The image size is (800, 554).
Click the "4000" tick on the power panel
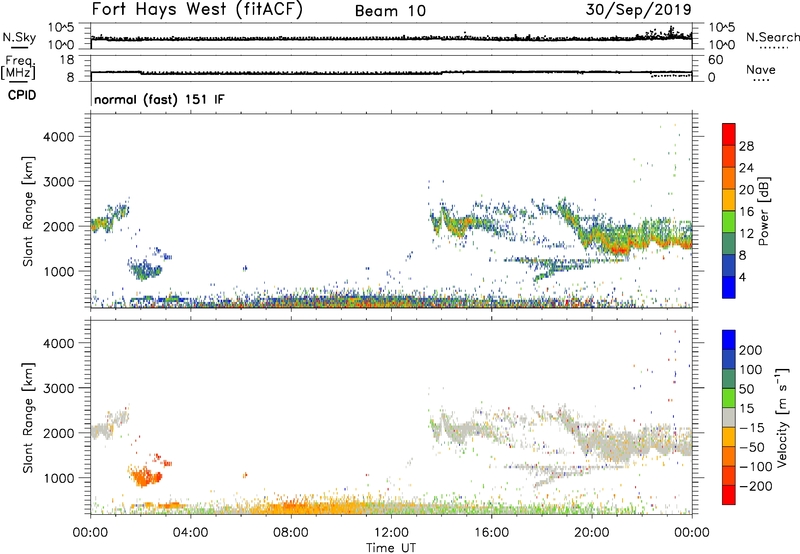59,137
